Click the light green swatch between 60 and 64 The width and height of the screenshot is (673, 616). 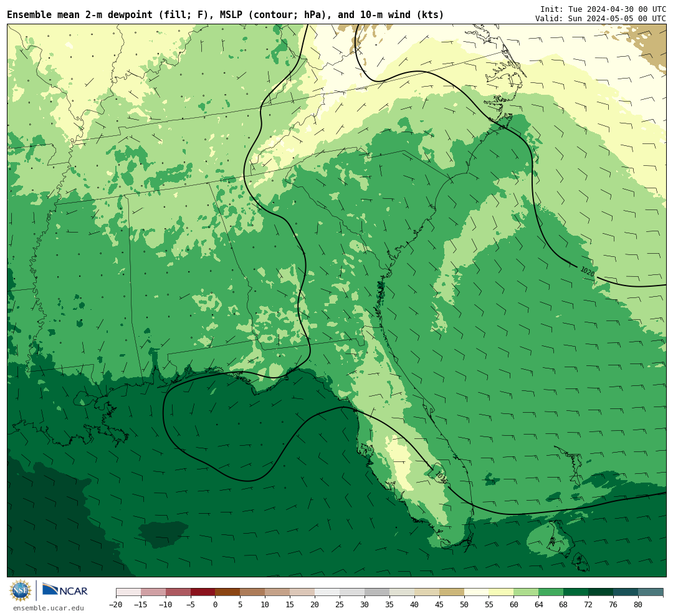(x=527, y=592)
